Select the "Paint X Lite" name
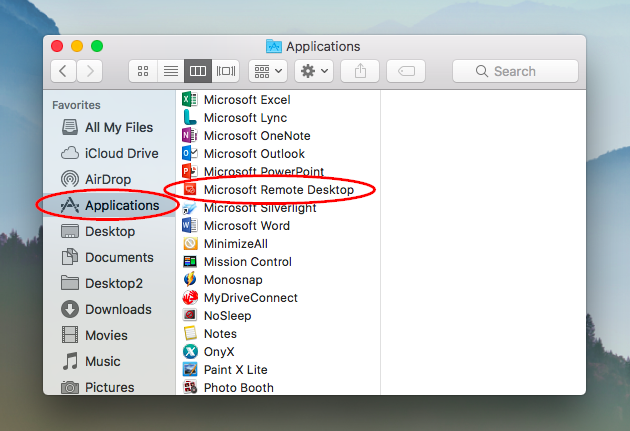This screenshot has width=630, height=431. (x=235, y=370)
